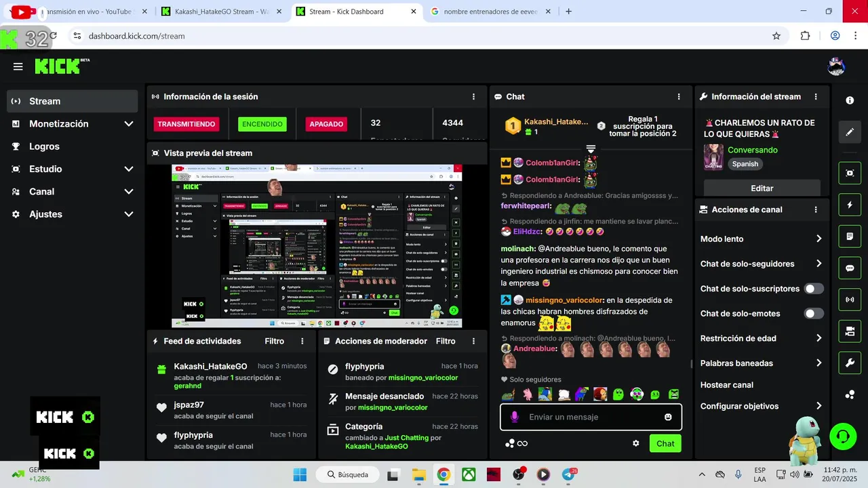The image size is (868, 488).
Task: Open a new browser tab with plus button
Action: tap(568, 12)
